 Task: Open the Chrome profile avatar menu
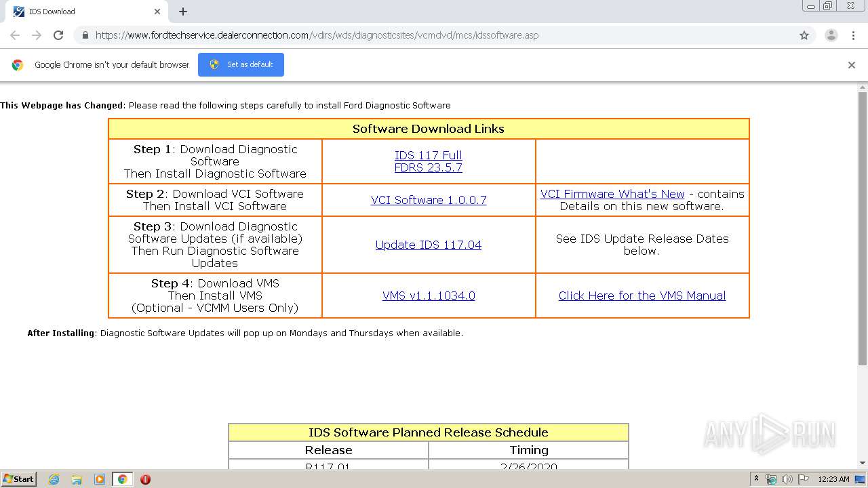[831, 35]
